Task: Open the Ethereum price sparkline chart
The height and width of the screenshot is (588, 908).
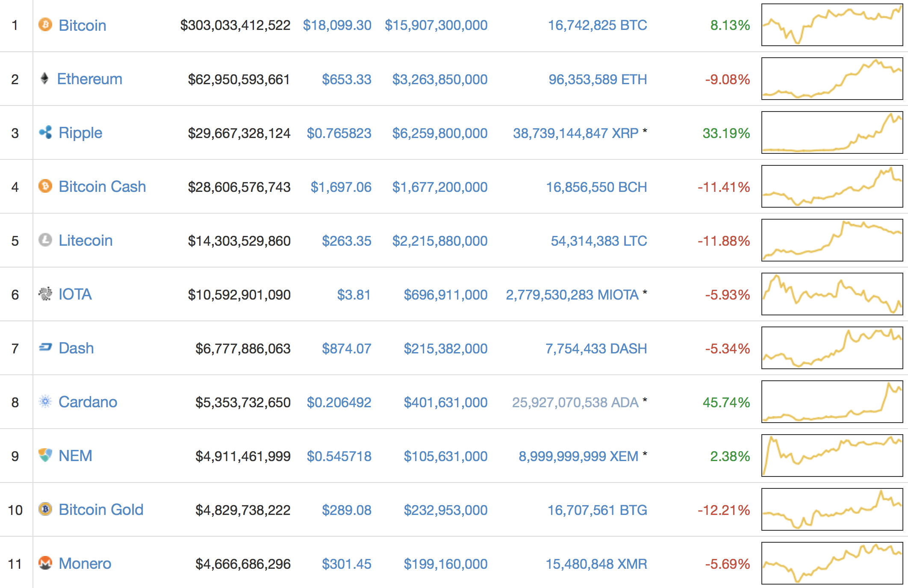Action: pyautogui.click(x=832, y=79)
